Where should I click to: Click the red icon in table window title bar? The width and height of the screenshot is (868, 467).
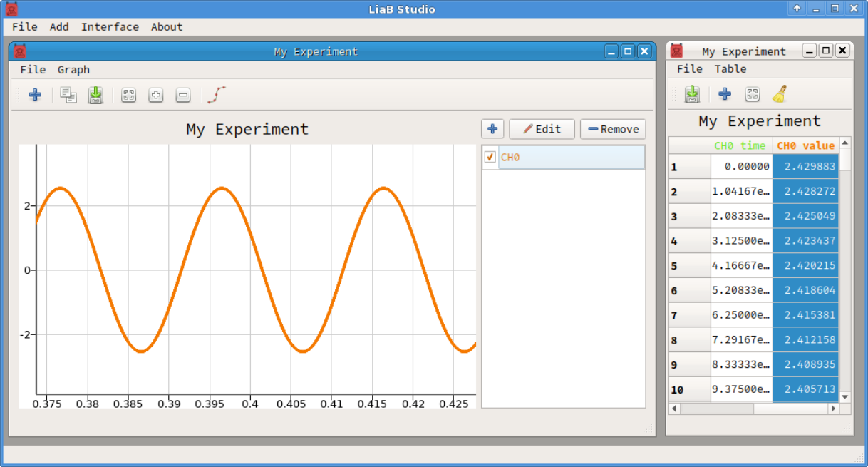(x=676, y=51)
